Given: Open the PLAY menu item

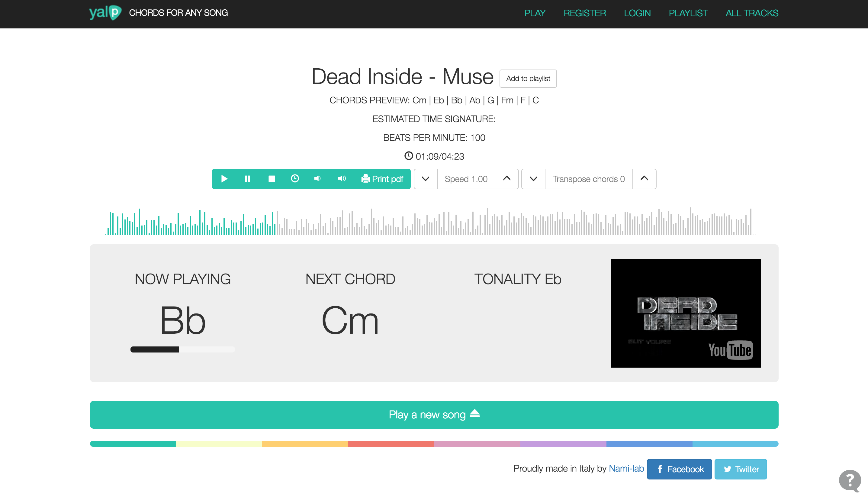Looking at the screenshot, I should click(x=535, y=13).
